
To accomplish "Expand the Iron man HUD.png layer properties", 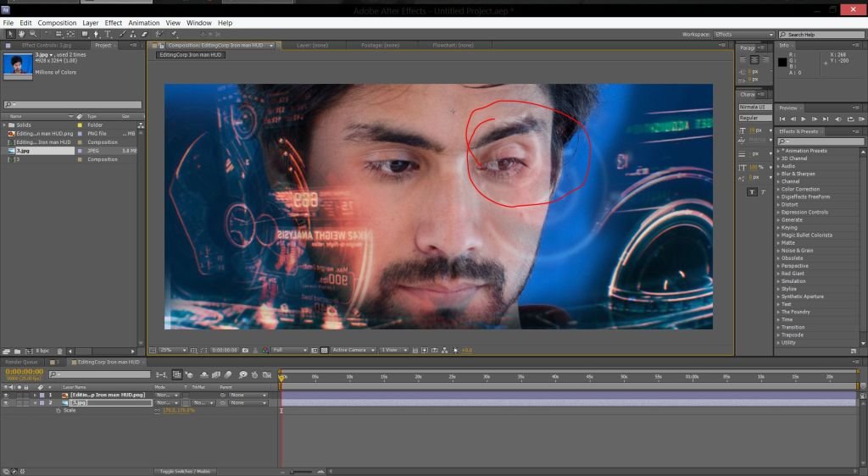I will pyautogui.click(x=35, y=396).
